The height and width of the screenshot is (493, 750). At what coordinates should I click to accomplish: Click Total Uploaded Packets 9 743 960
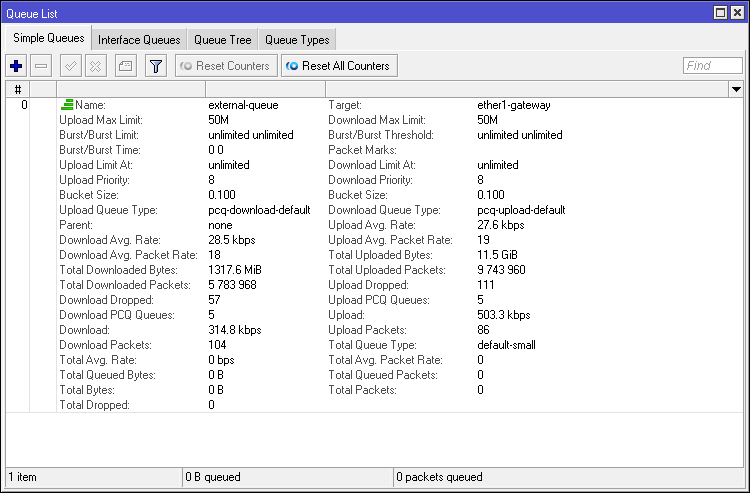point(501,270)
